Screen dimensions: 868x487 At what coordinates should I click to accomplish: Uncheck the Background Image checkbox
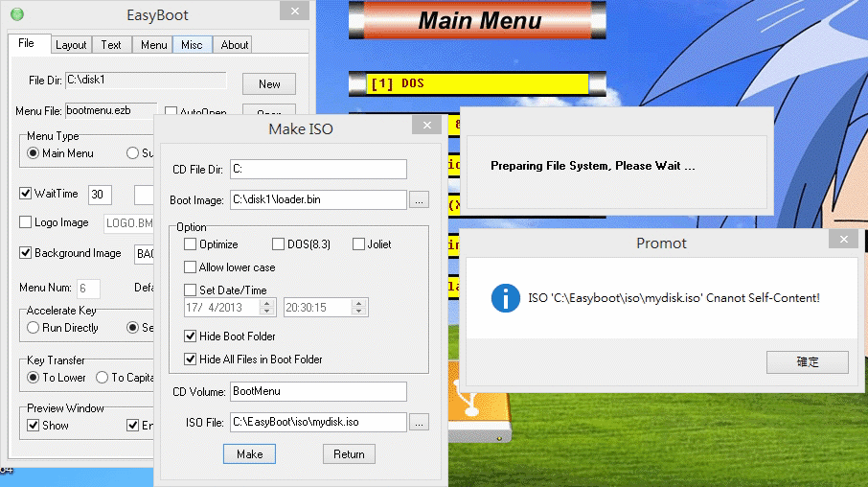coord(26,253)
